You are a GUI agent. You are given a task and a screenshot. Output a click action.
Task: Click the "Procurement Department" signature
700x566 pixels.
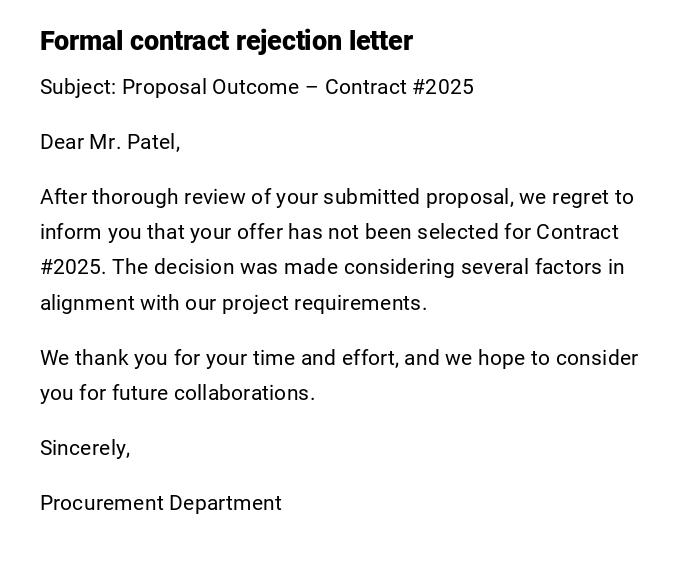point(161,503)
